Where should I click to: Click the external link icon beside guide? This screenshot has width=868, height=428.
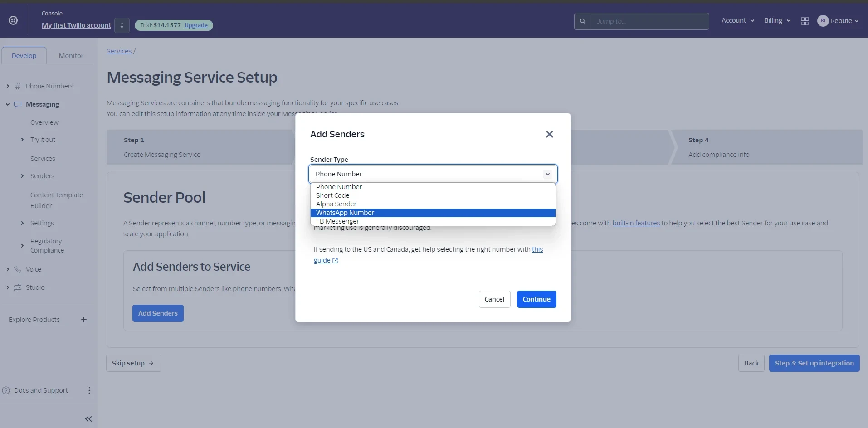pos(335,261)
